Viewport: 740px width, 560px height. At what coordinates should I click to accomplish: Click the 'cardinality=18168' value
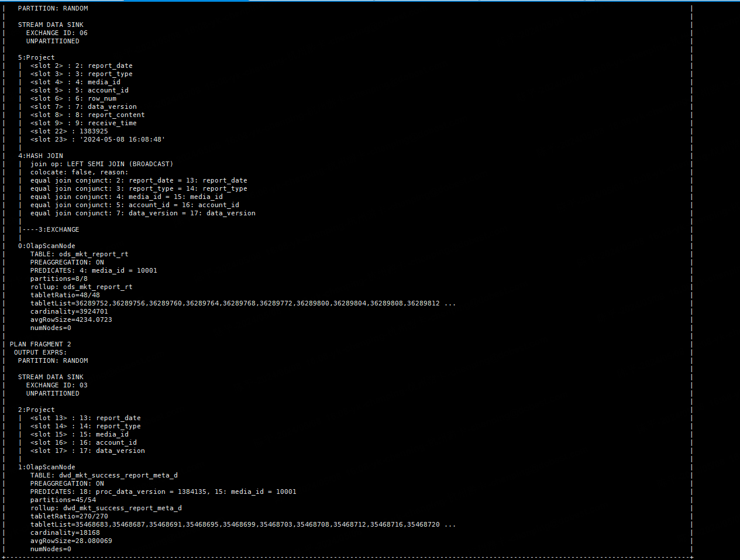point(65,532)
